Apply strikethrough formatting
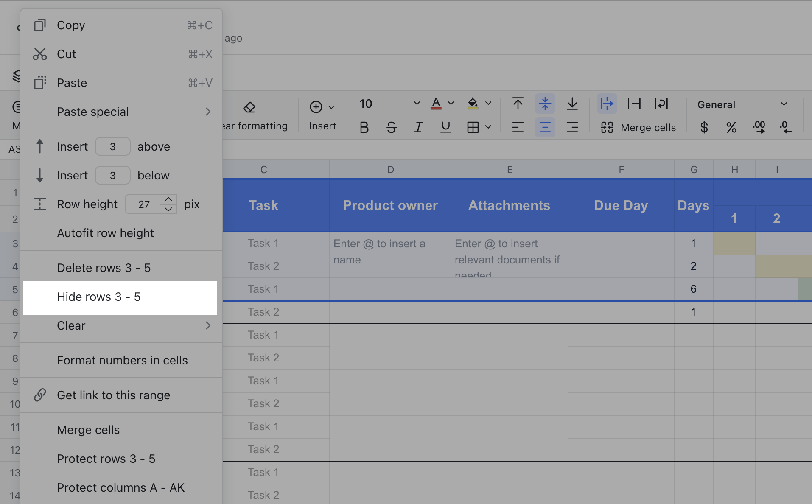Screen dimensions: 812x504 point(391,127)
